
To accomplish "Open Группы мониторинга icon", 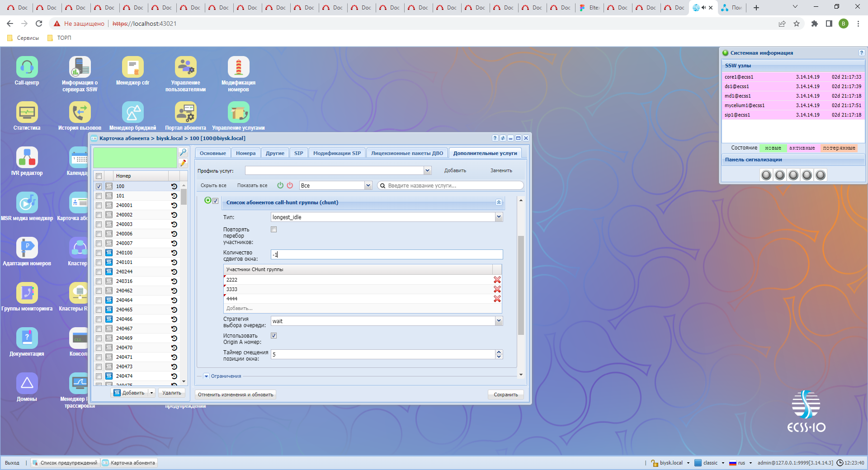I will pyautogui.click(x=27, y=293).
